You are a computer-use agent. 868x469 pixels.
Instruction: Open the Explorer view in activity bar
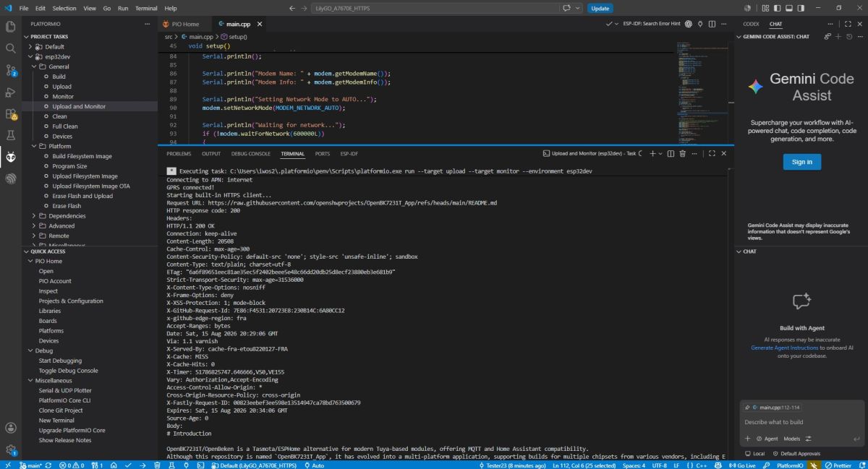(x=11, y=27)
